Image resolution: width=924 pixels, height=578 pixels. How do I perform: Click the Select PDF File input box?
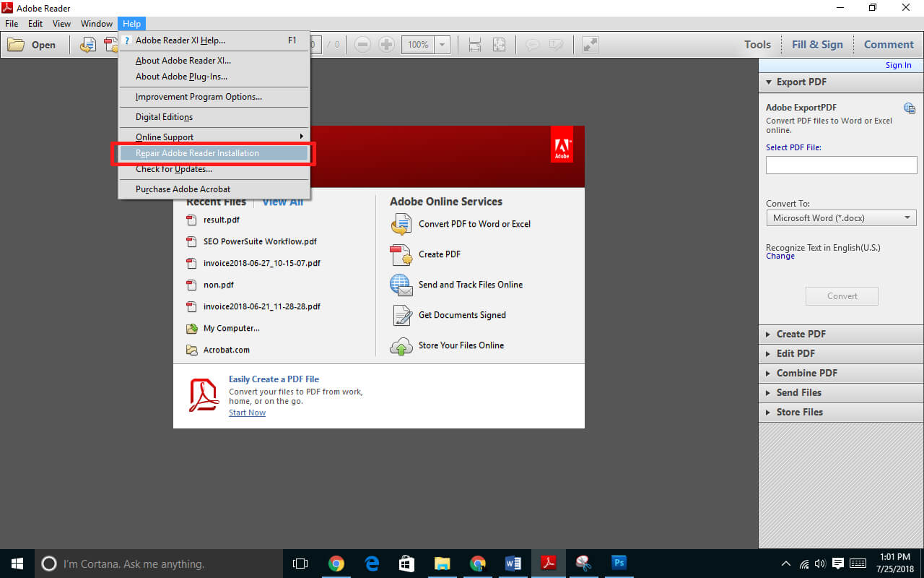click(x=842, y=165)
